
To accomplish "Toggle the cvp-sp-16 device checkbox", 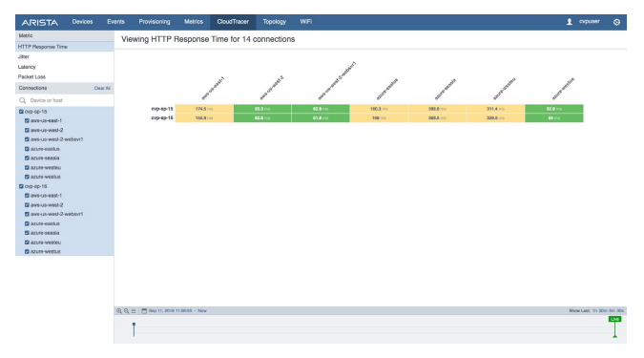I will pyautogui.click(x=21, y=186).
